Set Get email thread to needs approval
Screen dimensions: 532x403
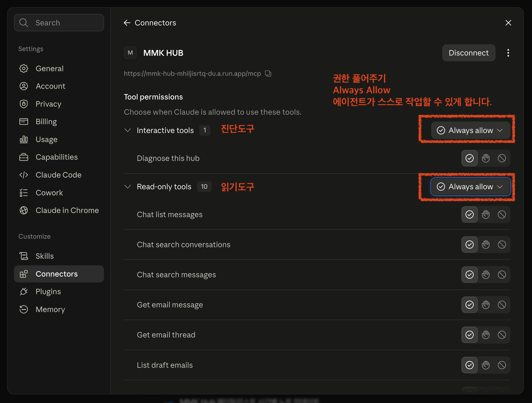tap(486, 335)
